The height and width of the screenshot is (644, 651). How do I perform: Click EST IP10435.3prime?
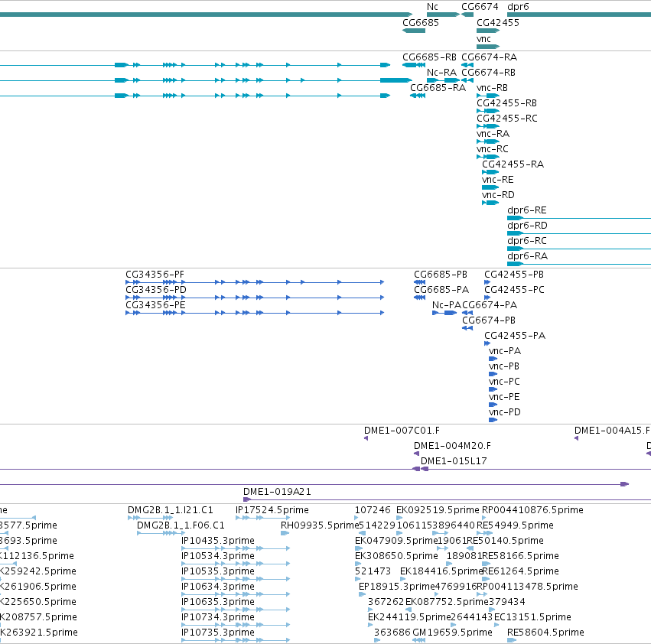click(x=217, y=541)
